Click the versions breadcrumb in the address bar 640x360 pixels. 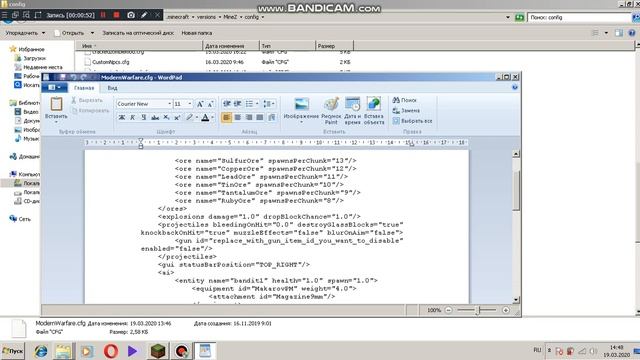[x=206, y=17]
